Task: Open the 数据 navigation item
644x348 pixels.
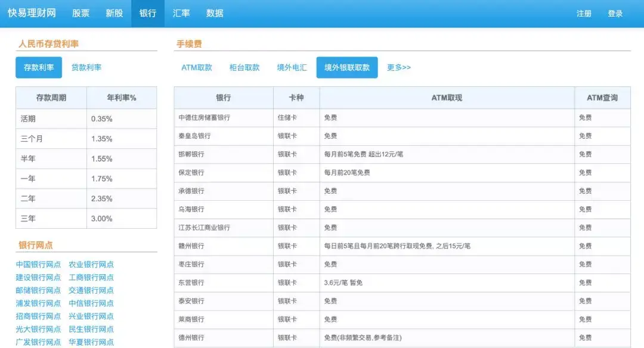Action: coord(215,13)
